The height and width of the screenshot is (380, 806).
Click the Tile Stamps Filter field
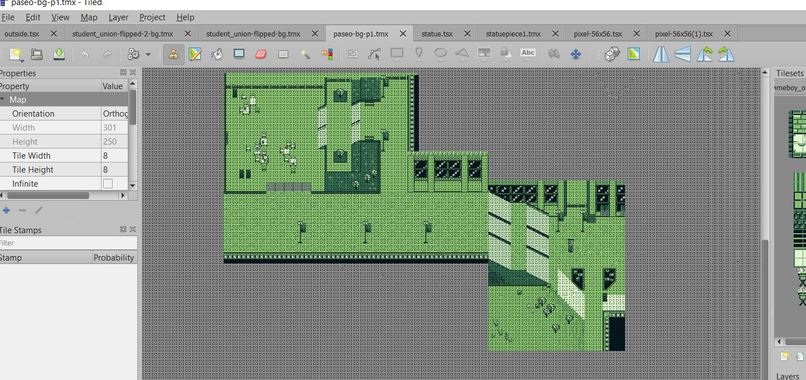[x=68, y=243]
